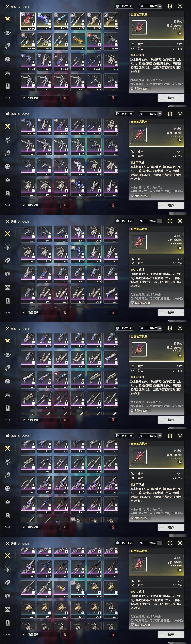Switch to crossed-swords weapons tab in topmost screenshot
The height and width of the screenshot is (644, 191).
(7, 19)
